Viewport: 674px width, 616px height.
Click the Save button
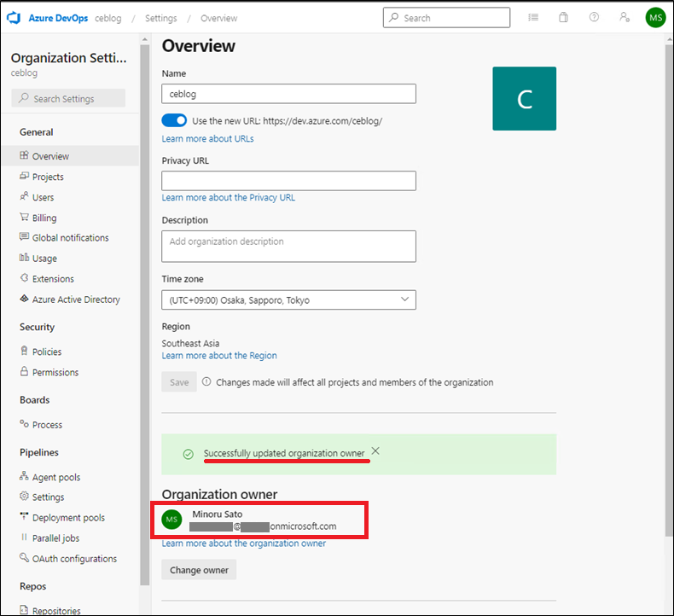(x=179, y=381)
